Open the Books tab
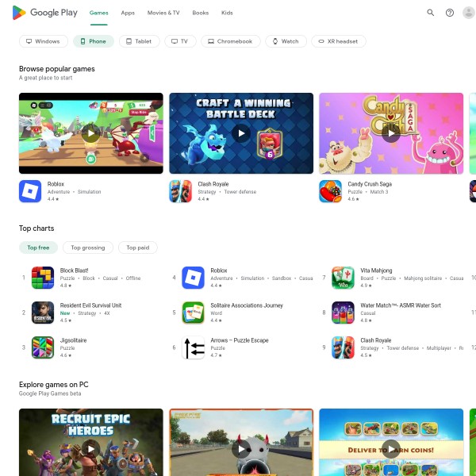The width and height of the screenshot is (476, 476). pos(201,13)
